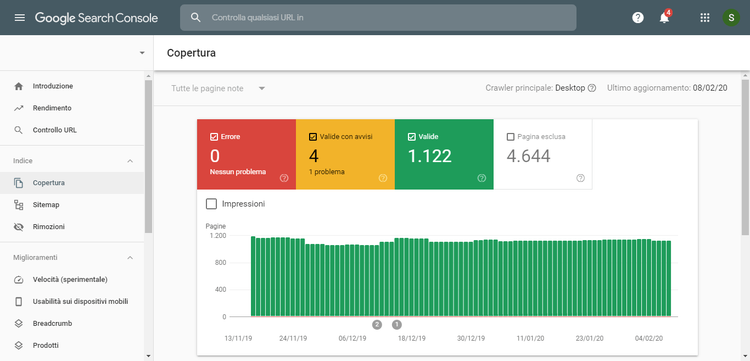The width and height of the screenshot is (750, 361).
Task: Toggle the Valide checkbox
Action: tap(411, 137)
